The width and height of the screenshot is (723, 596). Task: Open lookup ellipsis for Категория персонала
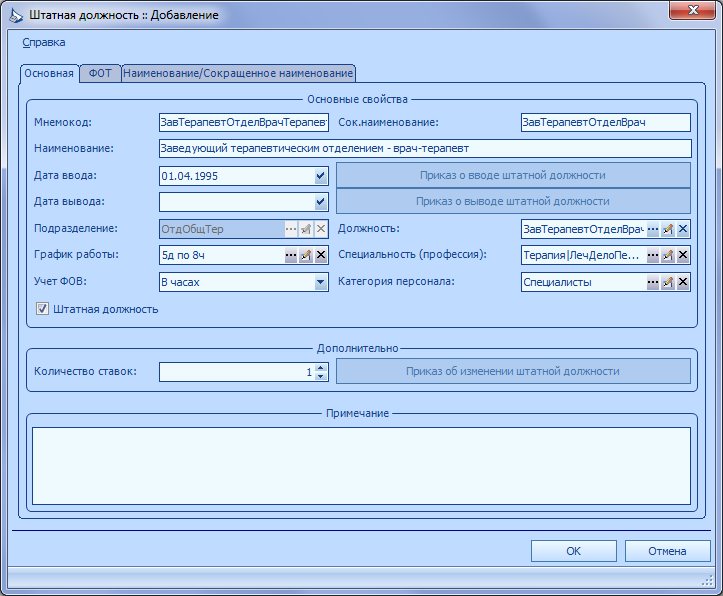pyautogui.click(x=652, y=282)
